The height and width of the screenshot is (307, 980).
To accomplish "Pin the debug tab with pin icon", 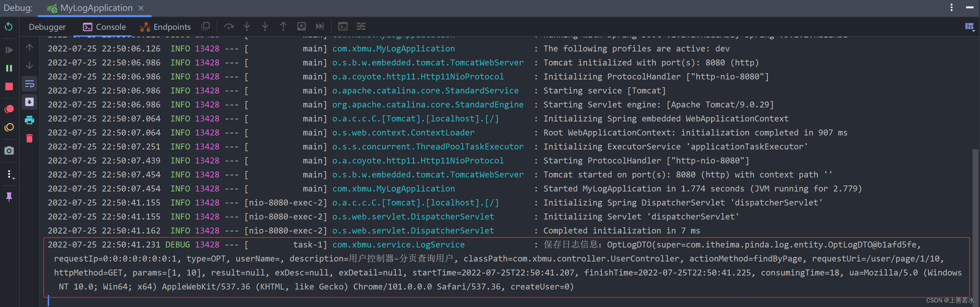I will click(x=9, y=196).
